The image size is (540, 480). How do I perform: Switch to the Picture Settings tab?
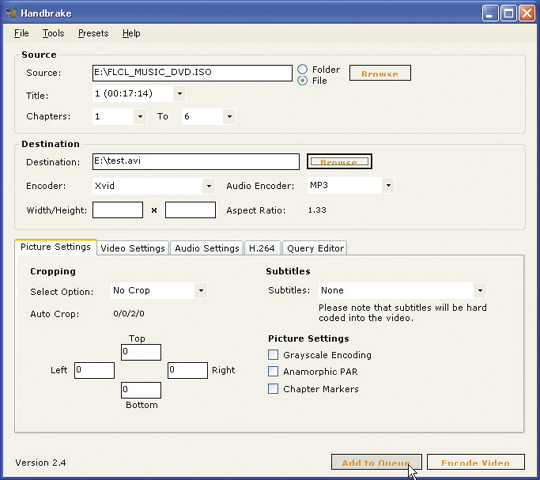click(x=55, y=247)
